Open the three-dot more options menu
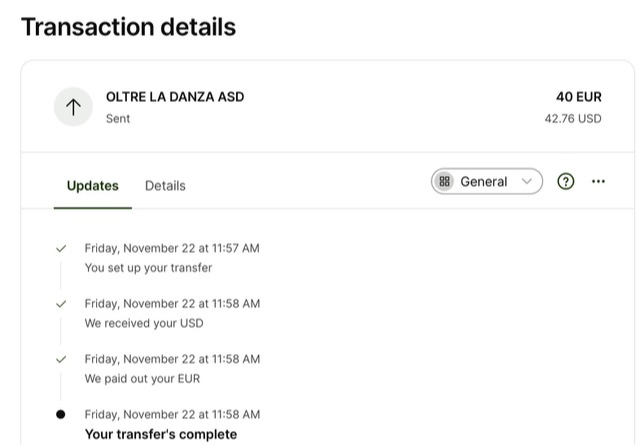Viewport: 640px width, 445px height. click(x=598, y=181)
